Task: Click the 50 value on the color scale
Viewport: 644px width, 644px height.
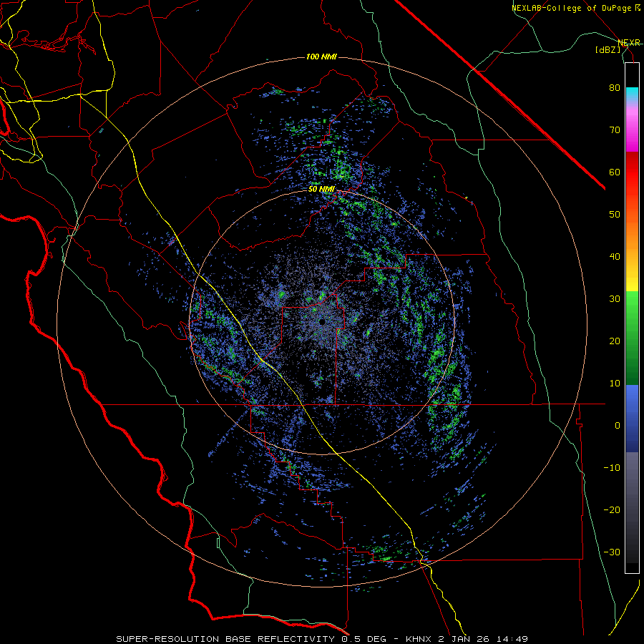Action: (615, 215)
